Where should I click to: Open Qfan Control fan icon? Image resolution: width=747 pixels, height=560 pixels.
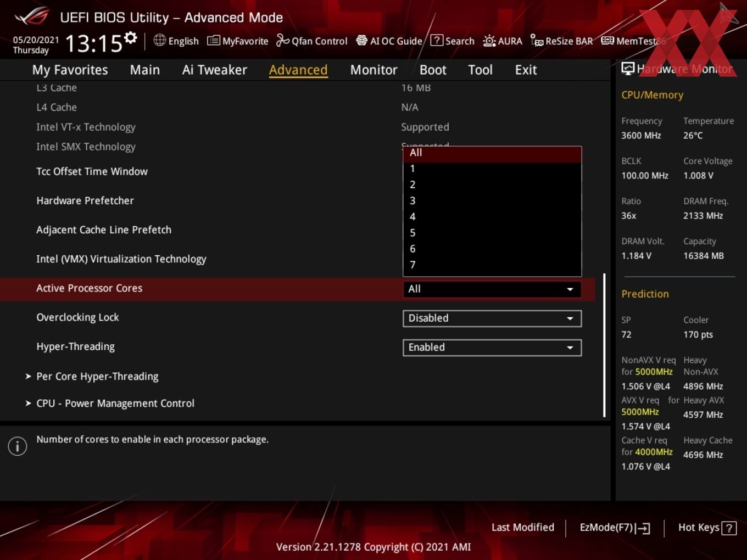[x=282, y=40]
